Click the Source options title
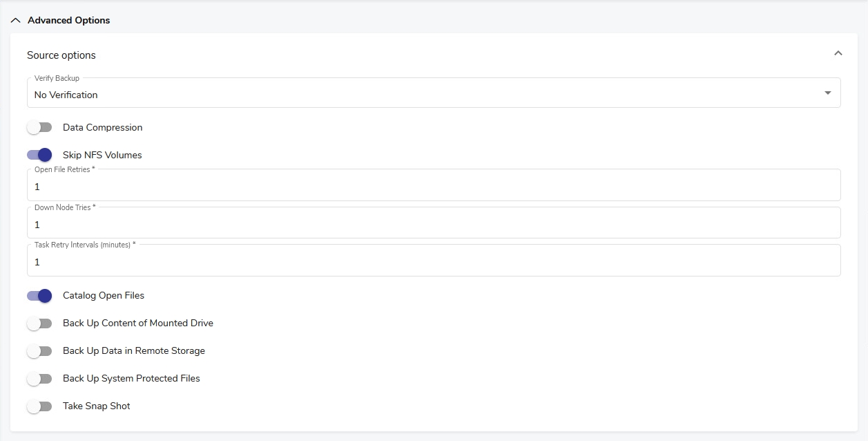The image size is (868, 441). point(61,55)
